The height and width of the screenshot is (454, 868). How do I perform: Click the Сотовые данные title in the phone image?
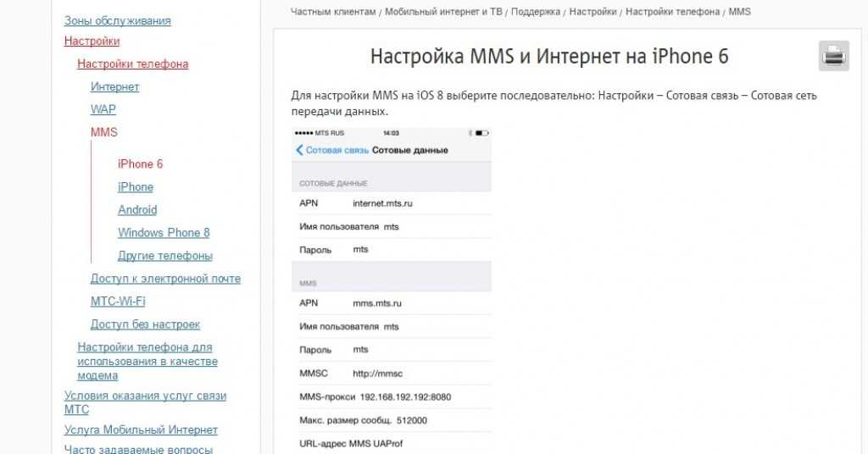tap(409, 150)
